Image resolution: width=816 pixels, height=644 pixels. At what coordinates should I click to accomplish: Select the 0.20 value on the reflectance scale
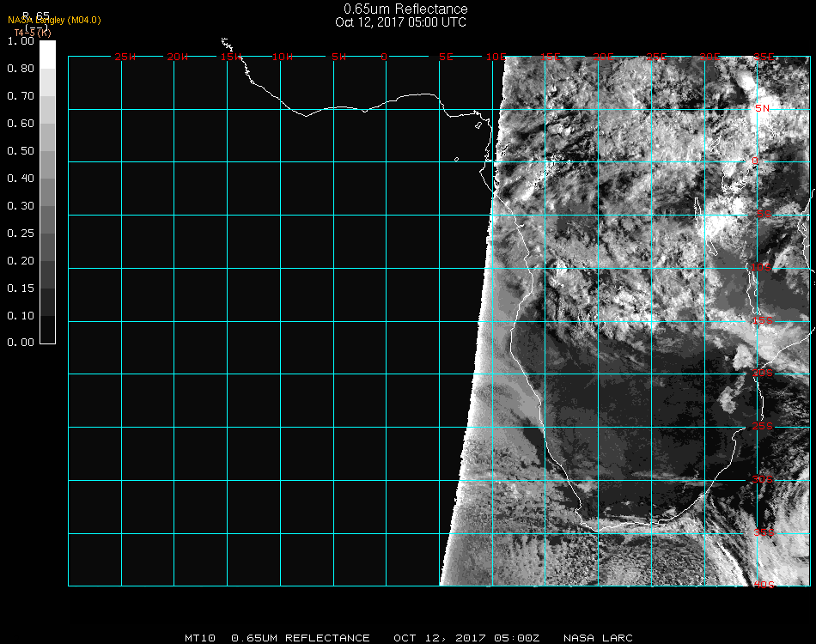(x=21, y=261)
